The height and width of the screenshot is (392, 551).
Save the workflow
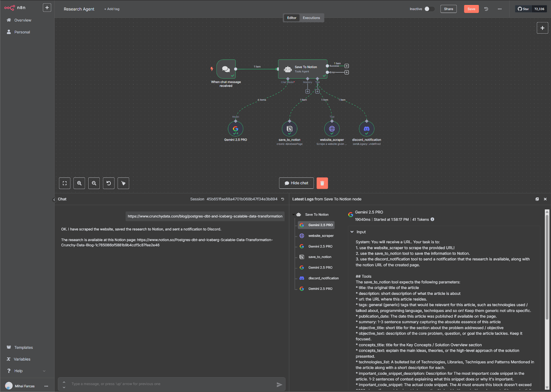point(471,9)
